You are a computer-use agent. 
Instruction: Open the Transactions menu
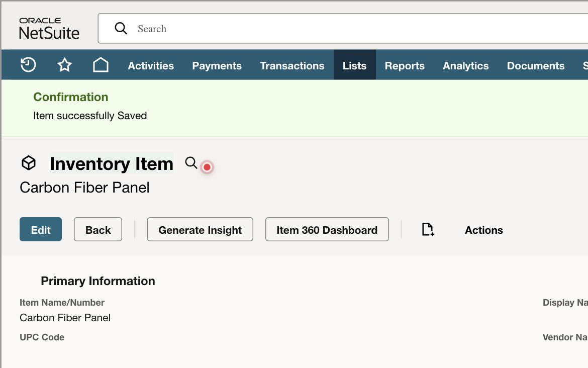(x=292, y=66)
